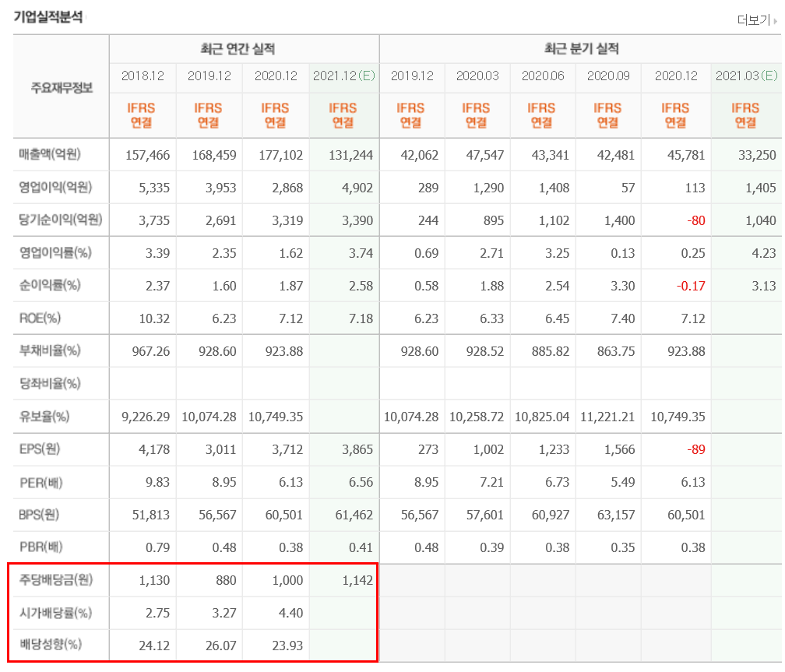The height and width of the screenshot is (672, 785).
Task: Click the red net margin value -0.17
Action: coord(691,286)
